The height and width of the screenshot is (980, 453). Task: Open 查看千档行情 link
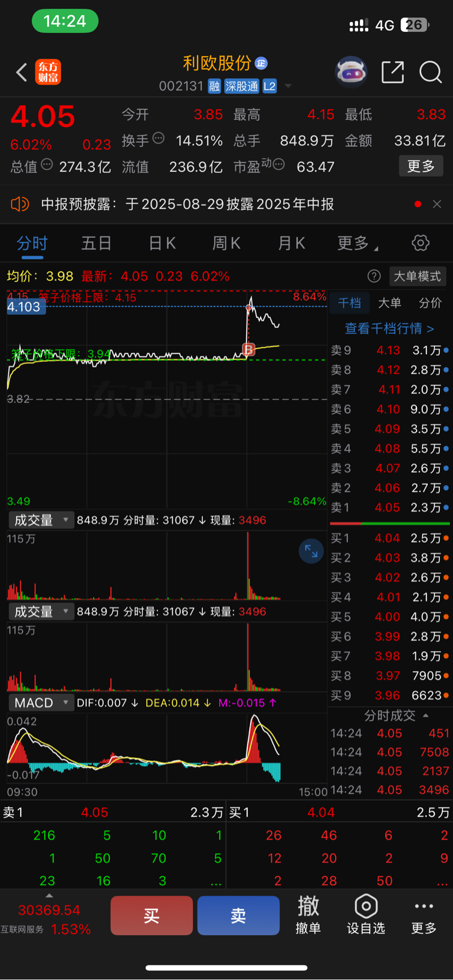[x=389, y=328]
